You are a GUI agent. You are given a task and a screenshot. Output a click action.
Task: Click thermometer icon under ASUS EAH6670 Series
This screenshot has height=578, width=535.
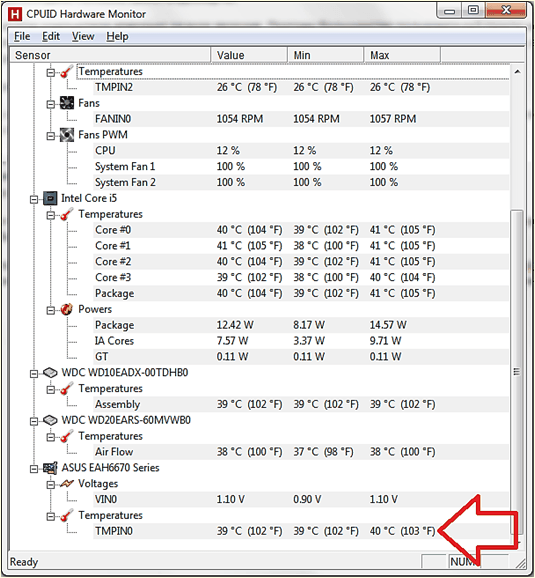(67, 515)
